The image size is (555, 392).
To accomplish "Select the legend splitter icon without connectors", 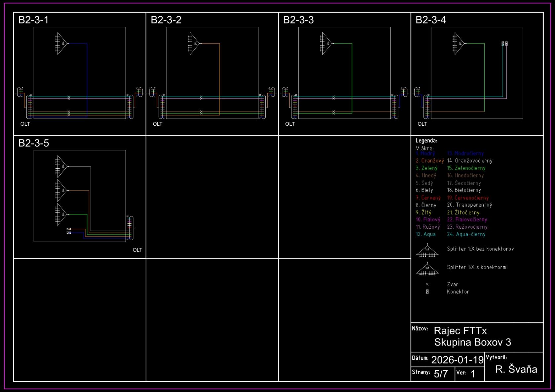I will click(x=427, y=251).
